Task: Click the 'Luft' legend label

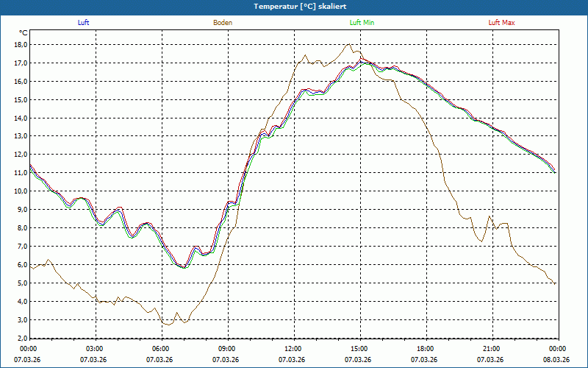Action: 83,23
